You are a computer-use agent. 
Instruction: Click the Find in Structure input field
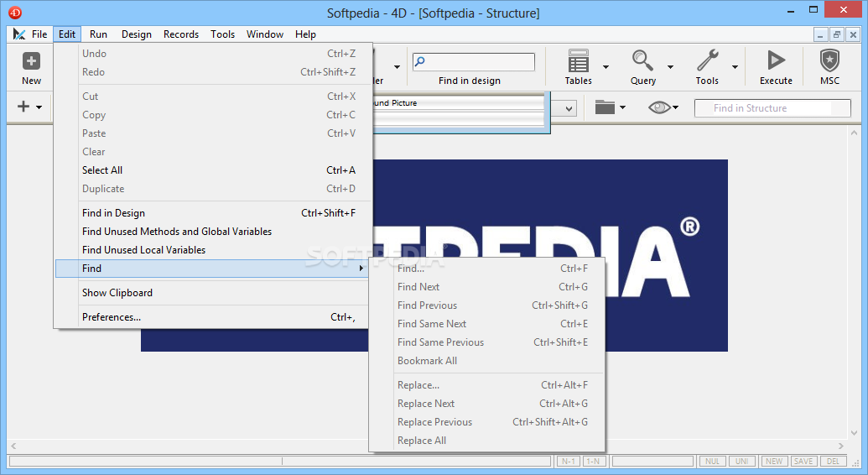point(772,108)
